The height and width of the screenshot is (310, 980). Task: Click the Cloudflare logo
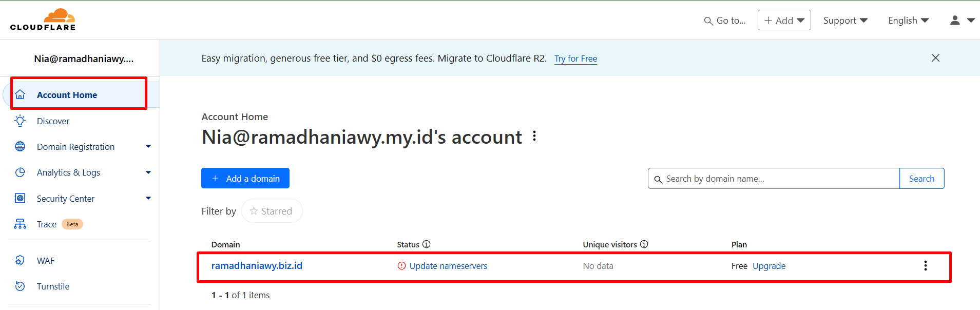pyautogui.click(x=43, y=20)
